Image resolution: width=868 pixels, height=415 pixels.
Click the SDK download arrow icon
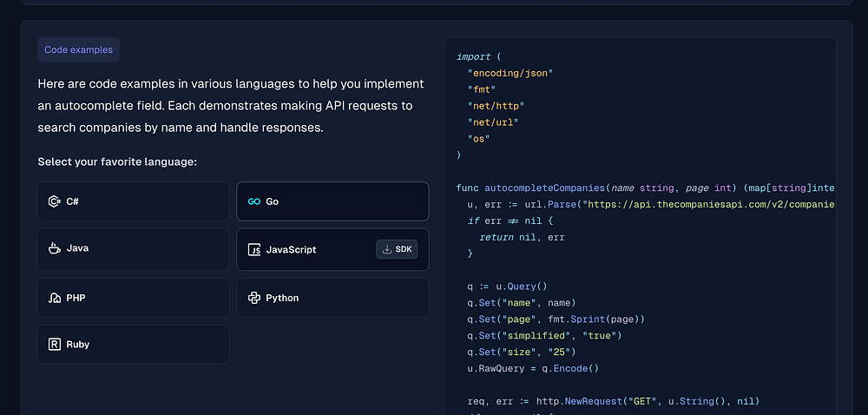[386, 250]
